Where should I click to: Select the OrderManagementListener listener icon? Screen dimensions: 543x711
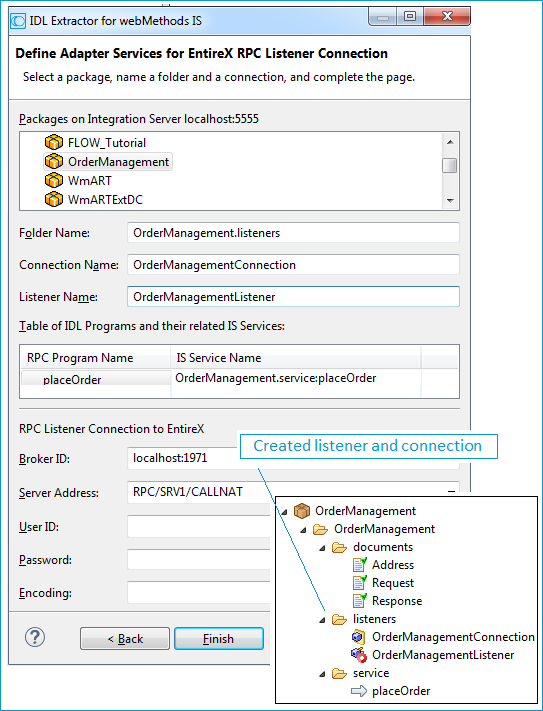(x=359, y=655)
